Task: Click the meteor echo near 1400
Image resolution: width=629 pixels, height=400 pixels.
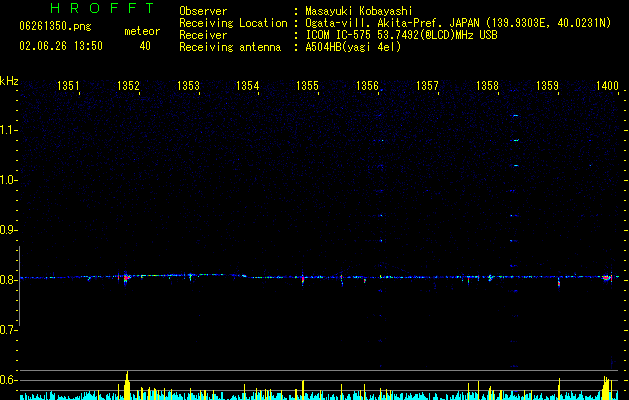Action: point(607,277)
